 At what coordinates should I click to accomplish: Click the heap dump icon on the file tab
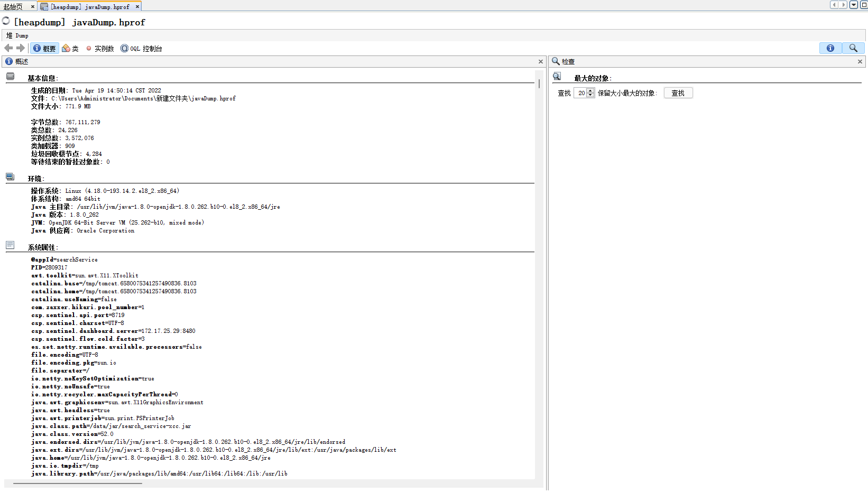pyautogui.click(x=44, y=7)
